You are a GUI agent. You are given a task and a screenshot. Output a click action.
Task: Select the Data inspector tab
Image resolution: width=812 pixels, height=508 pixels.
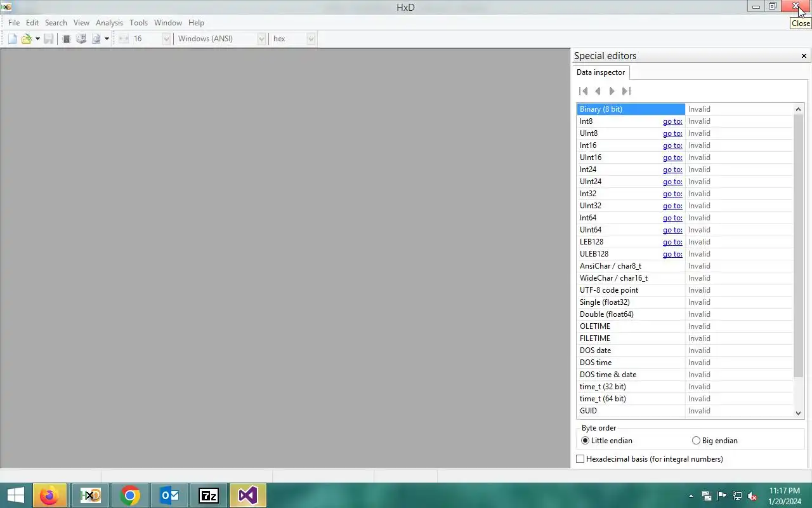(x=601, y=72)
